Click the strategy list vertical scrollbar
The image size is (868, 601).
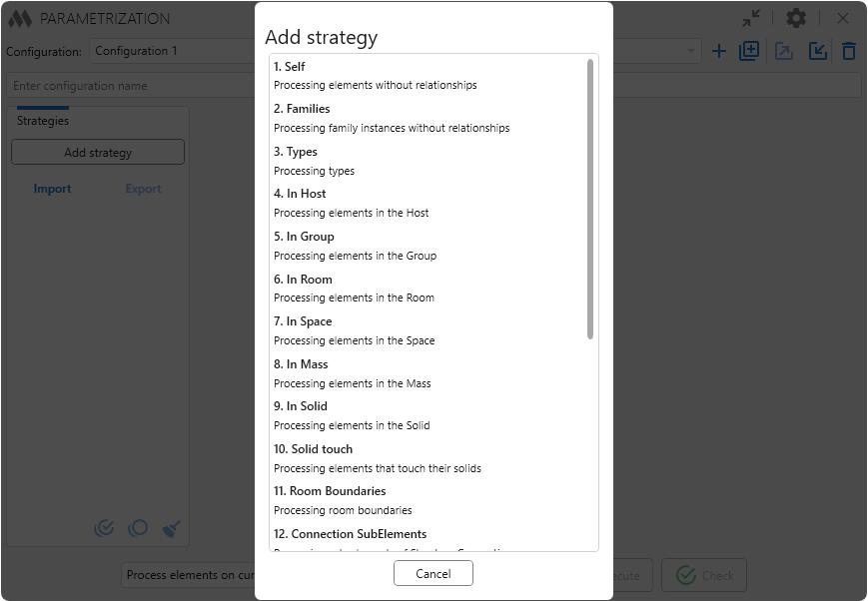tap(590, 200)
